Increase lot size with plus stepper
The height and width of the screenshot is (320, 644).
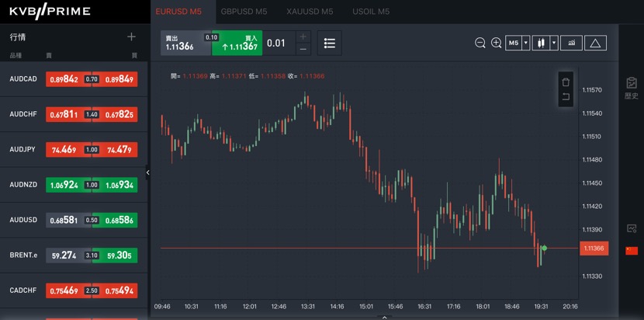[x=303, y=37]
